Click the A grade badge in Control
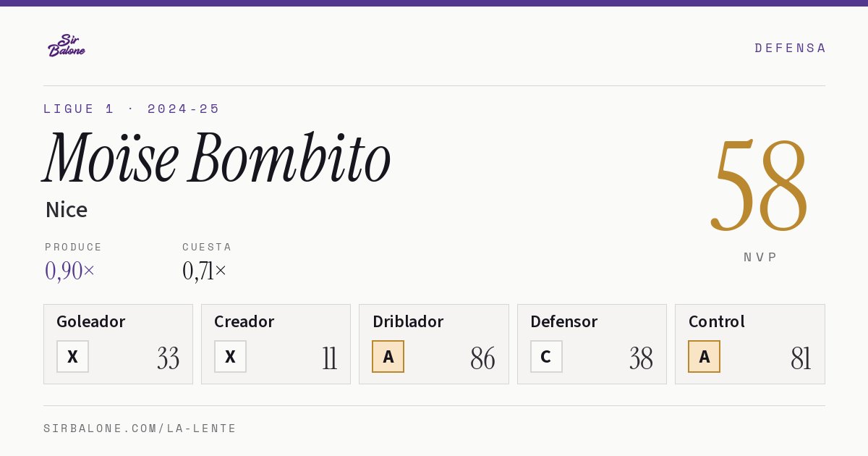Screen dimensions: 868x456 704,357
